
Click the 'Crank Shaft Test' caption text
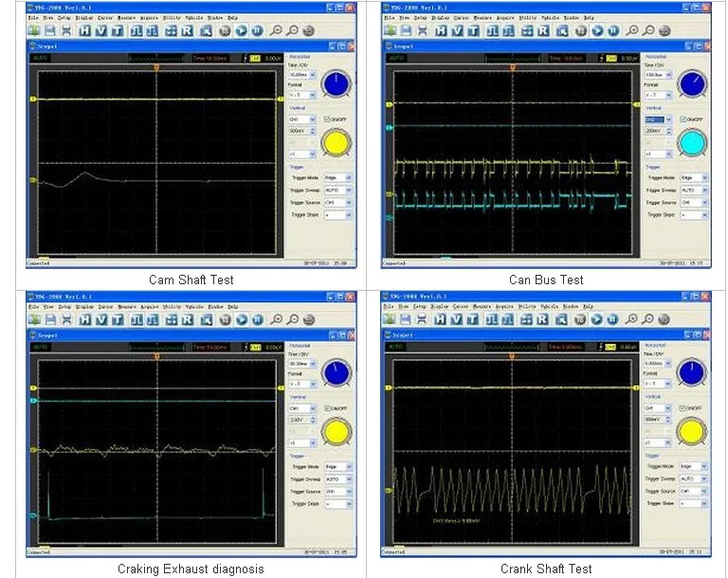click(546, 569)
